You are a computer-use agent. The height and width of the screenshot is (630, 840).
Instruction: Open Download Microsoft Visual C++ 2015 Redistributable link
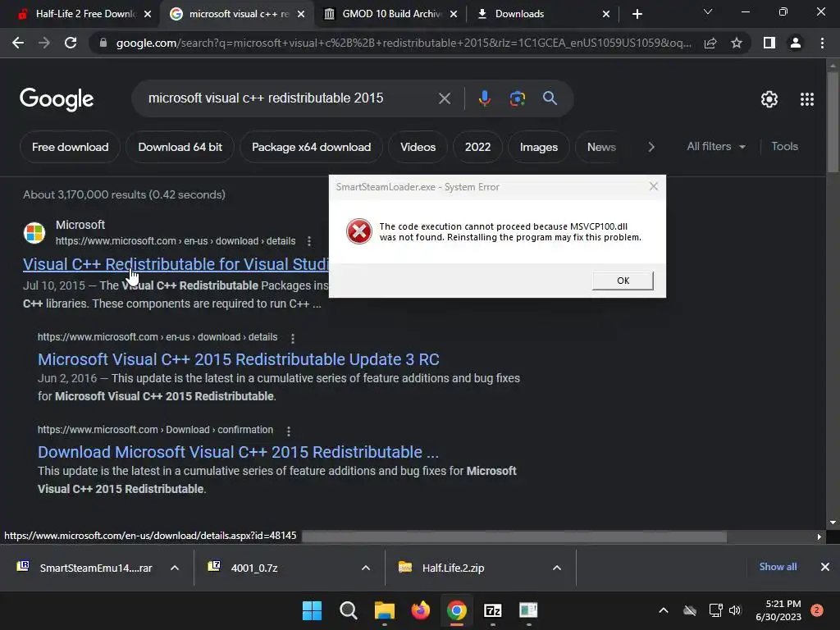[239, 452]
